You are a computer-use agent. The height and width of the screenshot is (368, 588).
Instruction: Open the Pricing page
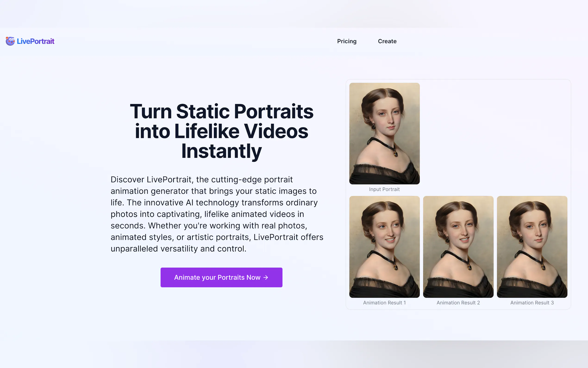pos(347,41)
